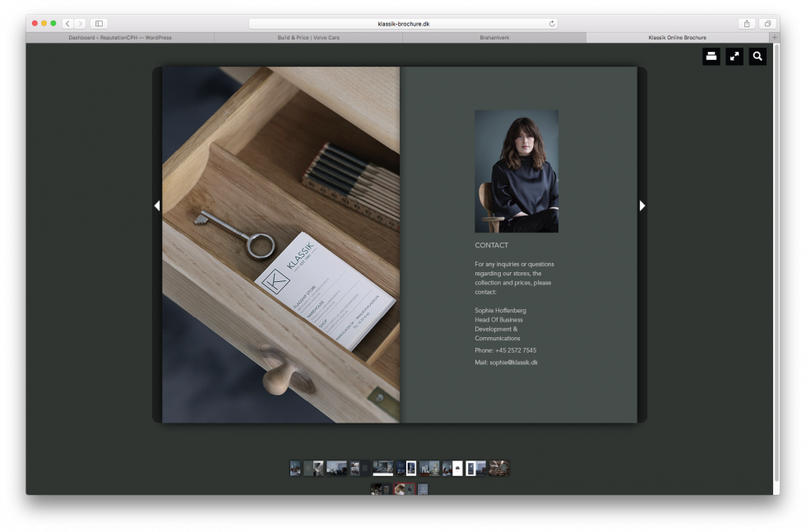The width and height of the screenshot is (806, 532).
Task: Switch to the Dashboard ReputationCPH WordPress tab
Action: pos(120,38)
